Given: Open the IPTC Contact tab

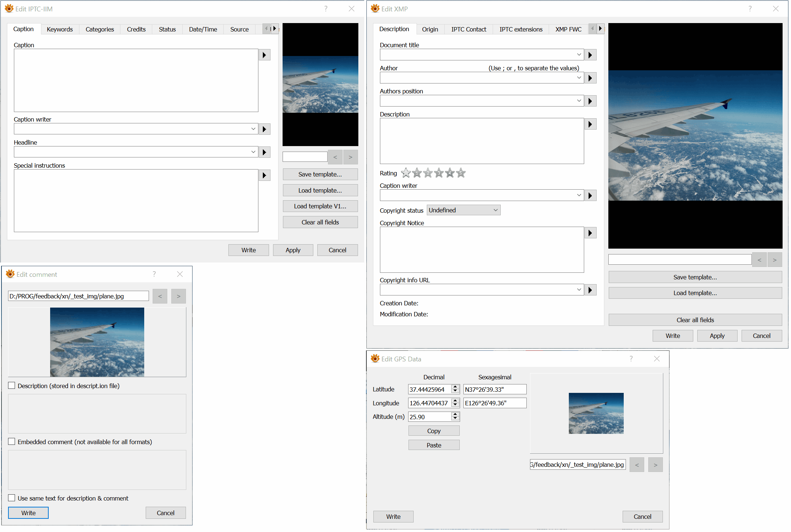Looking at the screenshot, I should tap(469, 29).
